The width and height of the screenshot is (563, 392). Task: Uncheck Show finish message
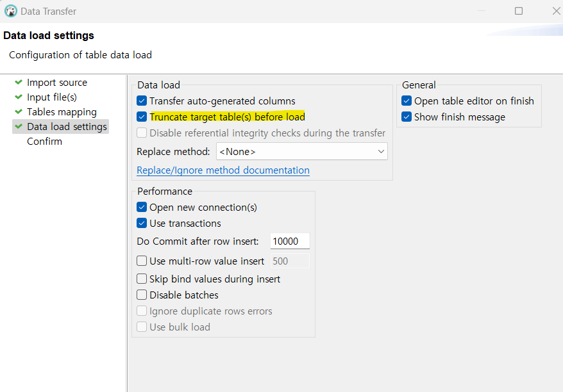coord(407,117)
